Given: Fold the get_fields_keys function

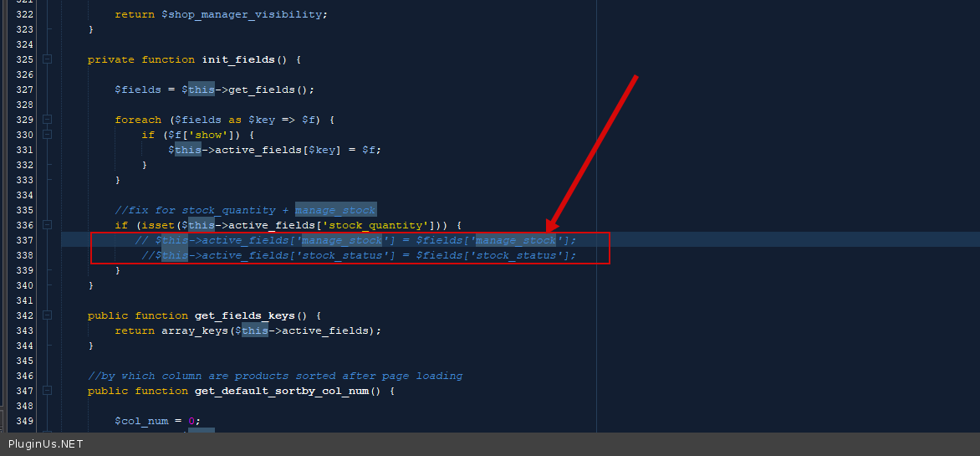Looking at the screenshot, I should click(x=47, y=315).
